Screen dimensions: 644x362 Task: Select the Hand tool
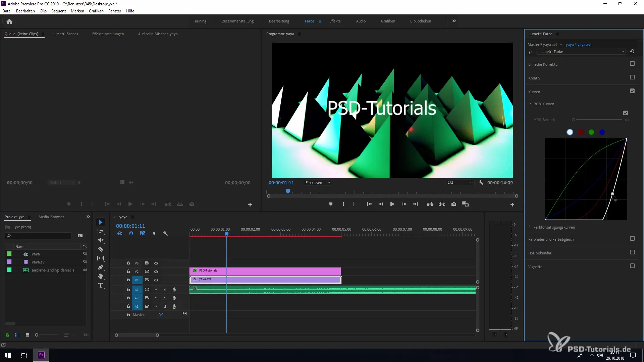tap(101, 276)
